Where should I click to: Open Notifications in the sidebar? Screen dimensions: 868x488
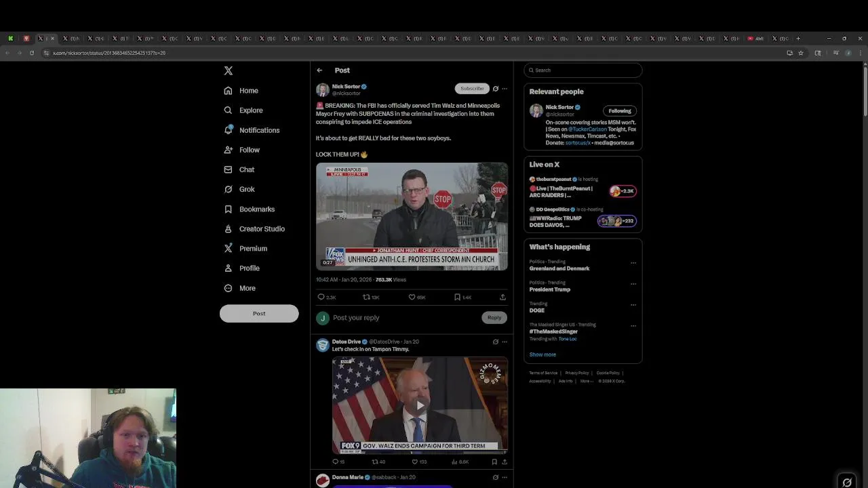(252, 130)
